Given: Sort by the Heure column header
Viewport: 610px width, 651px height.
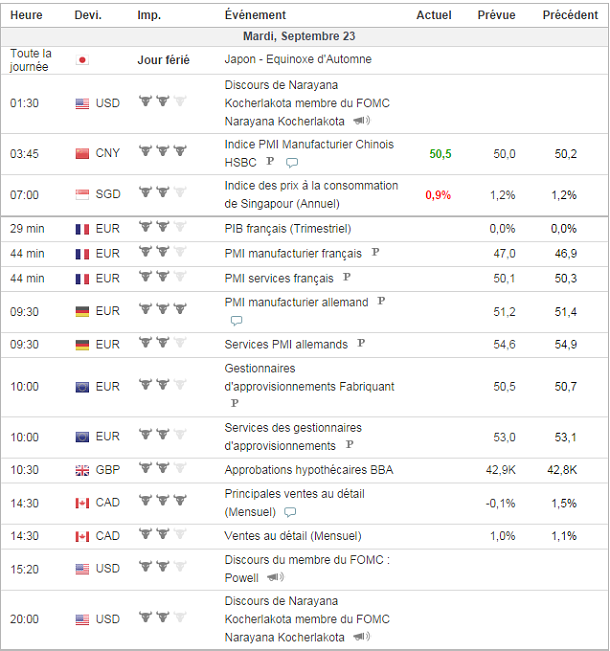Looking at the screenshot, I should [x=26, y=15].
